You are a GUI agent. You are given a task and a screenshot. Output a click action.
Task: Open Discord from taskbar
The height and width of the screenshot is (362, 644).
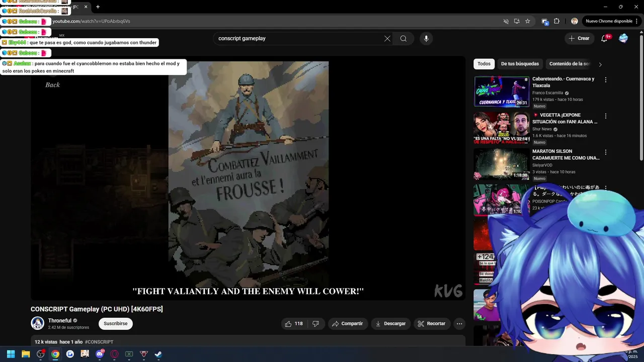pos(100,354)
